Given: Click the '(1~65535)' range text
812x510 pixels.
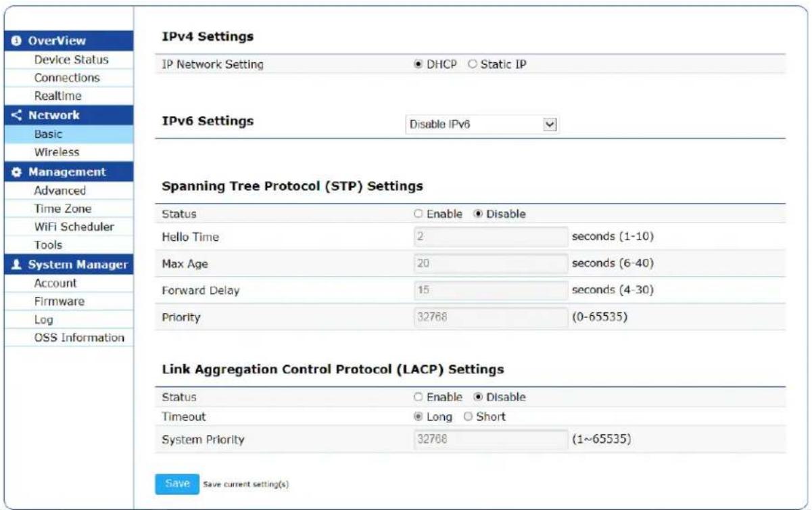Looking at the screenshot, I should [601, 440].
